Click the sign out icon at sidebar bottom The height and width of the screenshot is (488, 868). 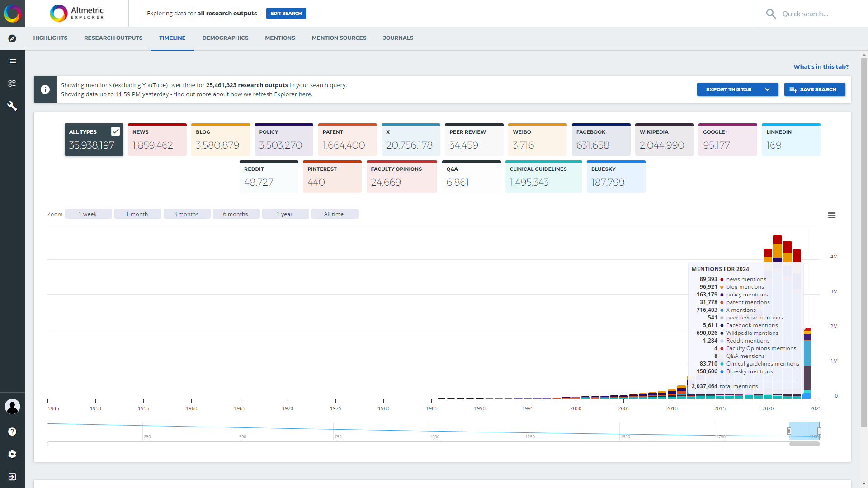click(12, 477)
